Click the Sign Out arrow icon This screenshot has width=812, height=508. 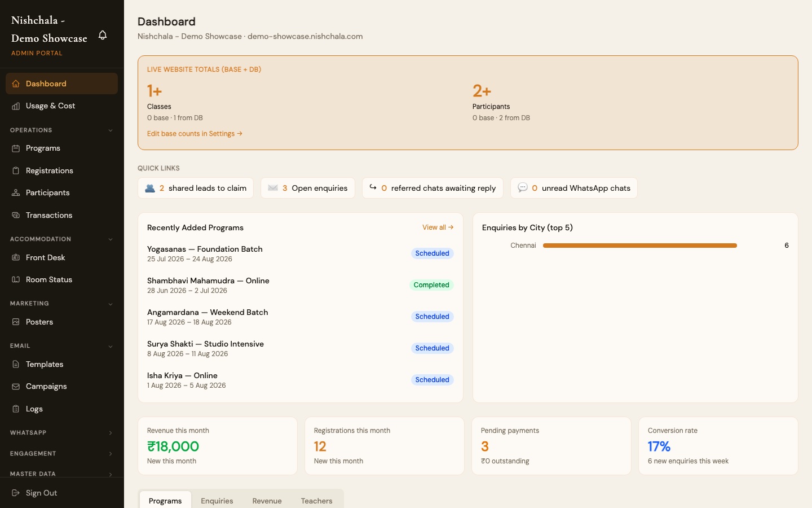coord(16,493)
